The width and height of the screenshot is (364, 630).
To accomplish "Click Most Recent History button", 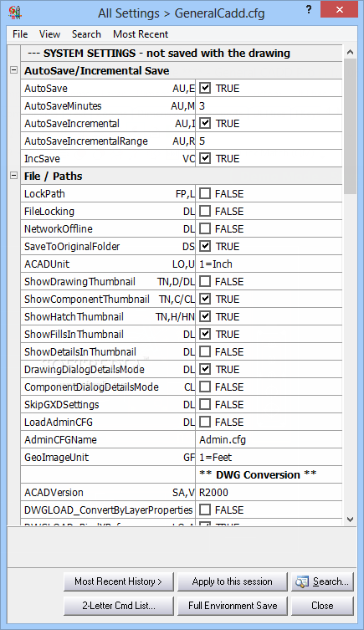I will tap(119, 581).
